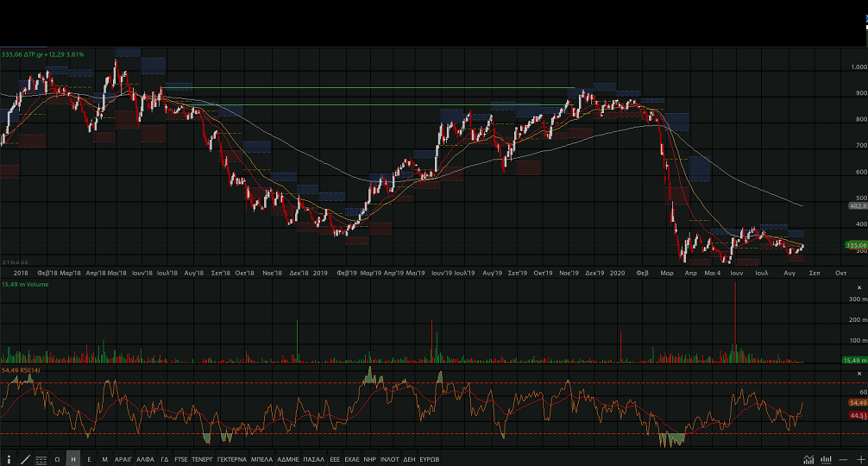Toggle the H daily timeframe

point(73,459)
